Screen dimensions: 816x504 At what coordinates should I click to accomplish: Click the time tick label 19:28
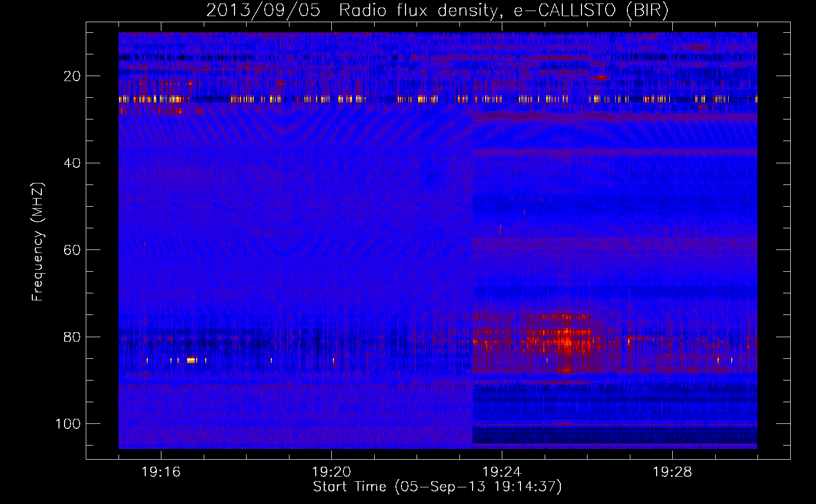point(672,472)
